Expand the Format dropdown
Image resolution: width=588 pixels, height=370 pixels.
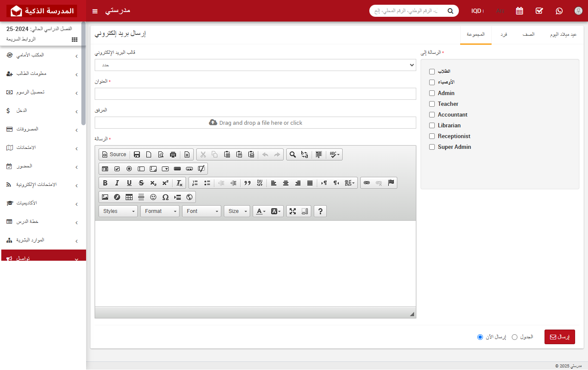pos(160,211)
